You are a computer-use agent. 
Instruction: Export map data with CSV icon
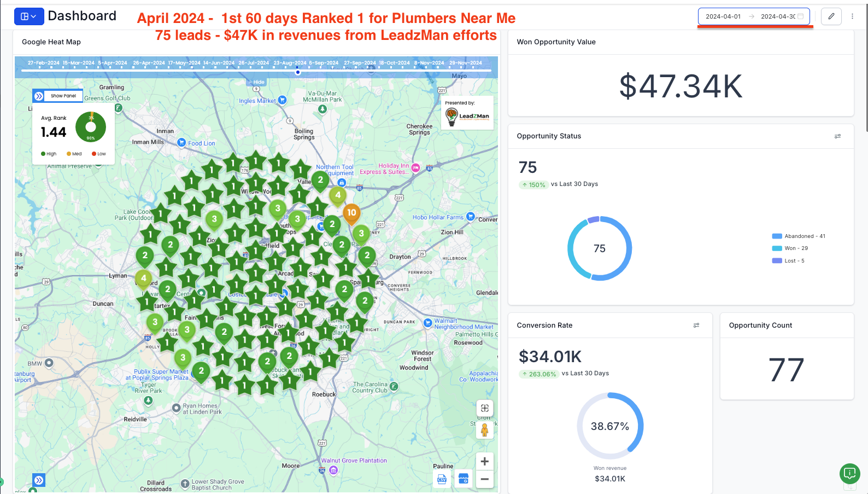tap(442, 479)
